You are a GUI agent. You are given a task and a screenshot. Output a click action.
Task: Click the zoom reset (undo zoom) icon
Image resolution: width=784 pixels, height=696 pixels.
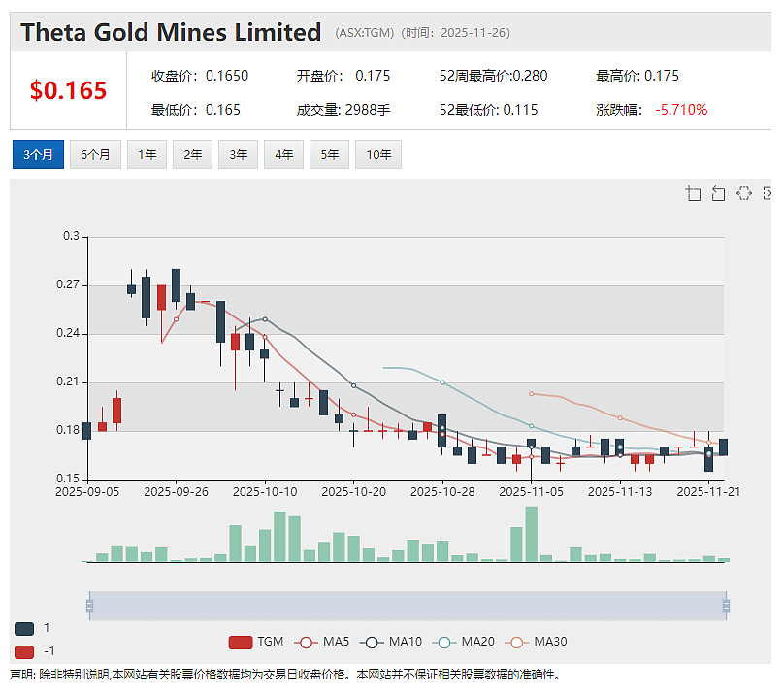[x=718, y=193]
